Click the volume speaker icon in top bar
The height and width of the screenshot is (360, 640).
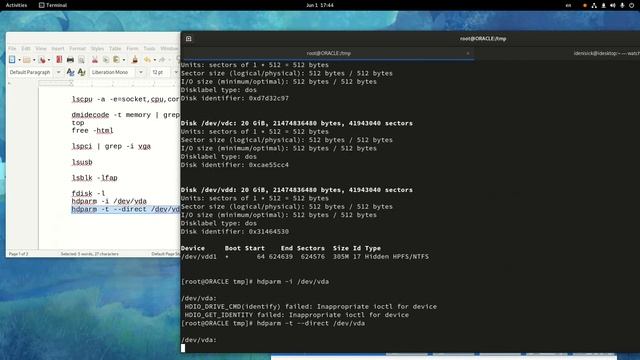click(613, 5)
